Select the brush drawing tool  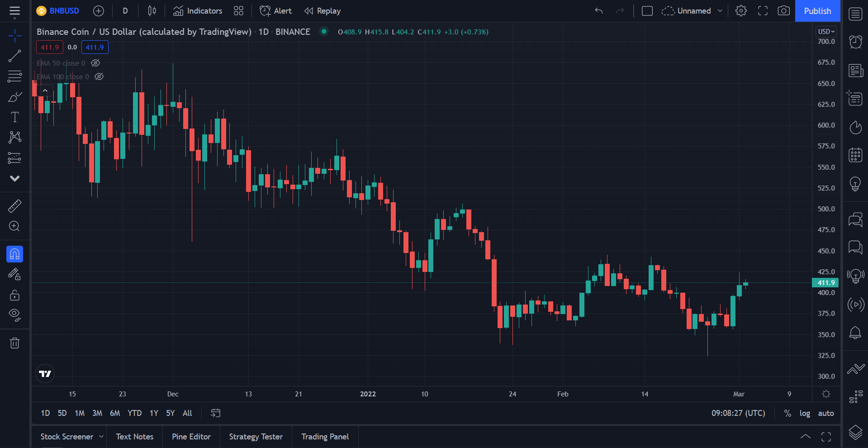tap(14, 97)
